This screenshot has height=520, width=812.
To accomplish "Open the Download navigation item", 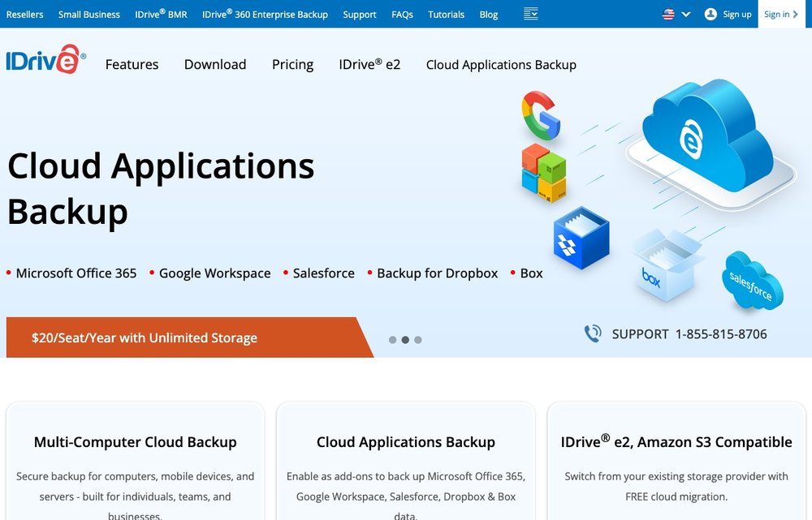I will point(215,65).
